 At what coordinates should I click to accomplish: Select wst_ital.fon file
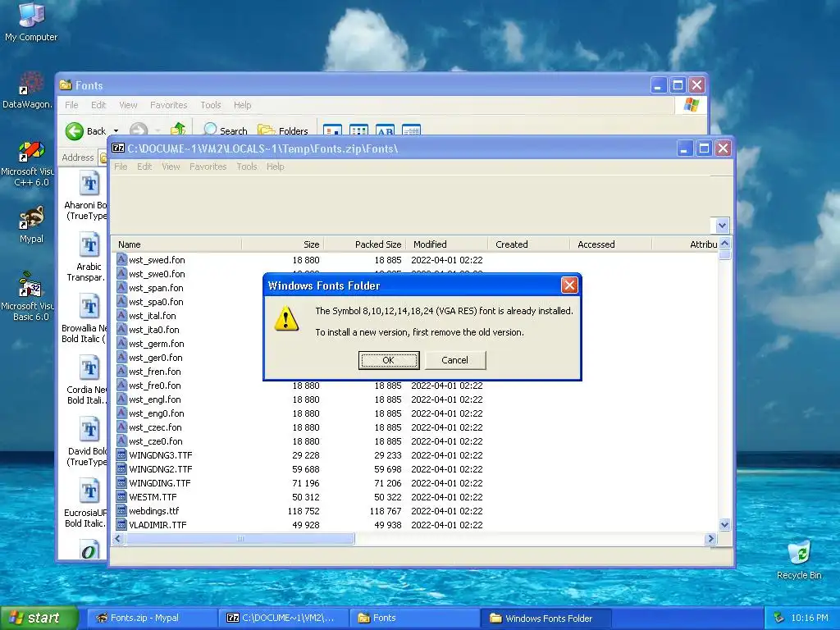click(146, 316)
